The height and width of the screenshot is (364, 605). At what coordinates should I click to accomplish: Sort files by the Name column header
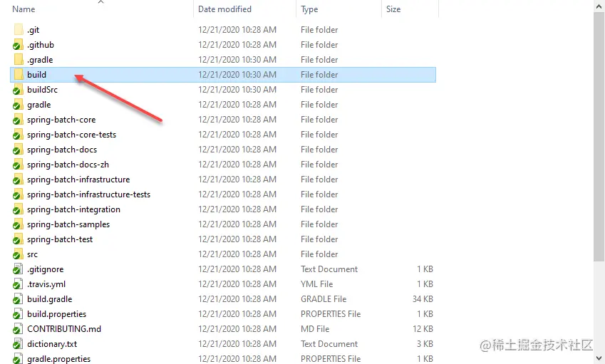(24, 9)
